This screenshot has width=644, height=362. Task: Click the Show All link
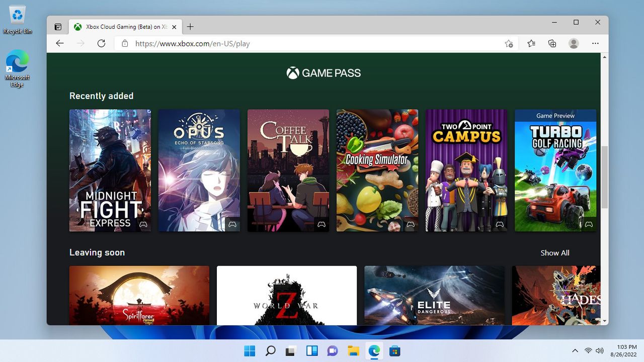coord(555,253)
